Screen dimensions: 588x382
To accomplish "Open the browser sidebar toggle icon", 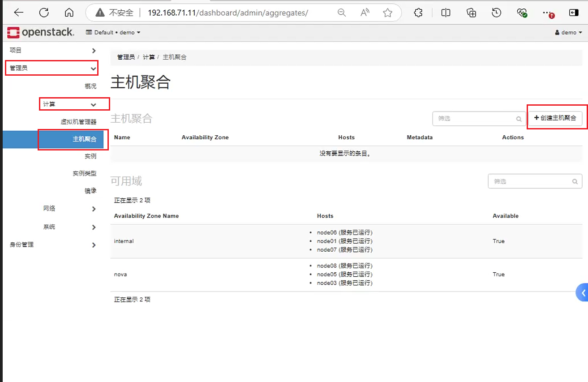I will pyautogui.click(x=574, y=13).
